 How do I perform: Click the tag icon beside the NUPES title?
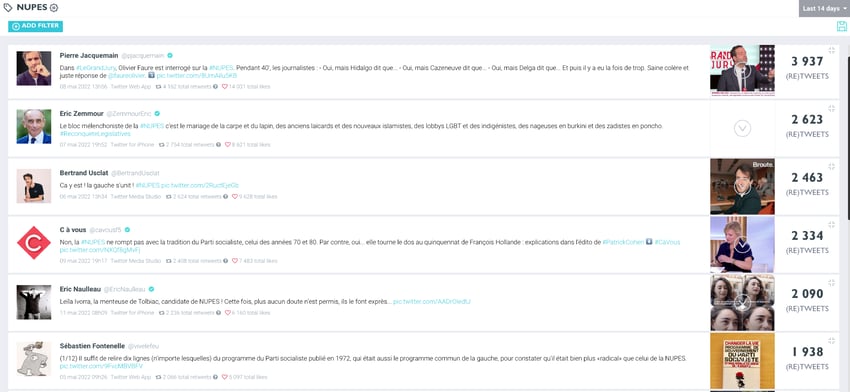[x=8, y=8]
